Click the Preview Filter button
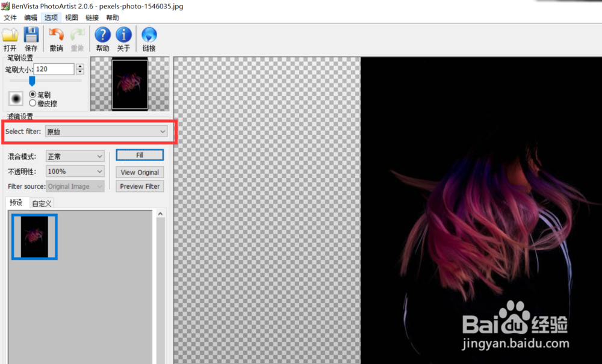The width and height of the screenshot is (602, 364). coord(140,187)
